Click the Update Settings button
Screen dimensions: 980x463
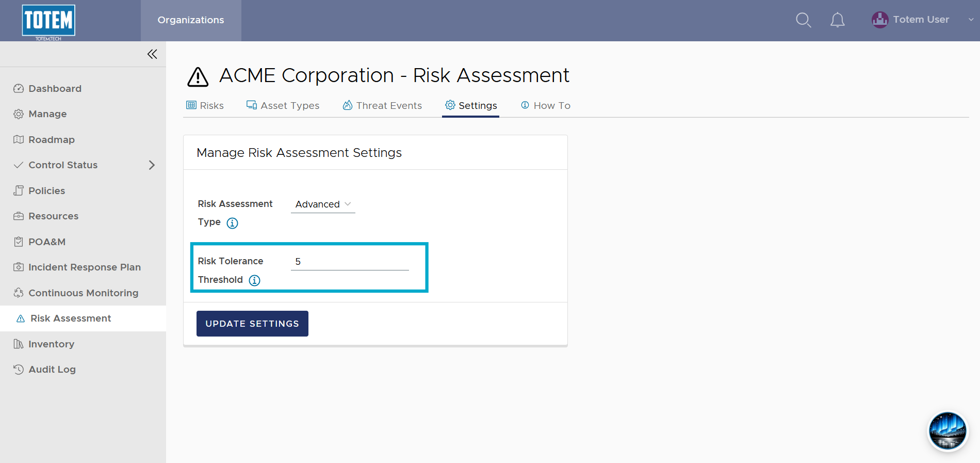click(252, 324)
